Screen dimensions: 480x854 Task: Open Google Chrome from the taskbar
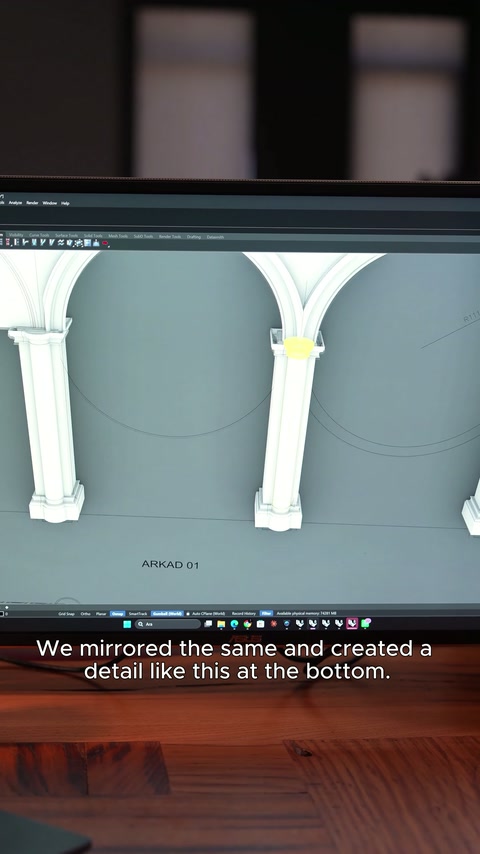(247, 624)
